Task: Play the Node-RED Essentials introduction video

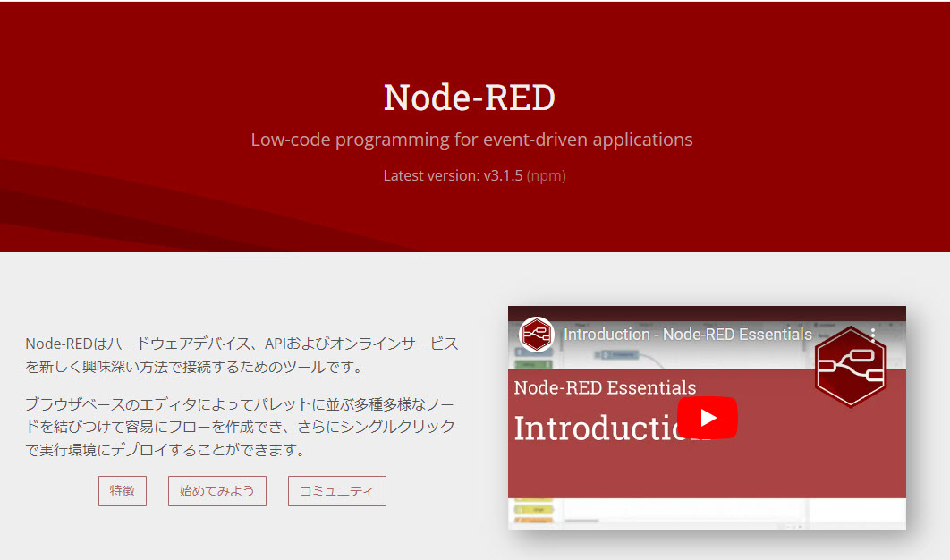Action: click(x=707, y=418)
